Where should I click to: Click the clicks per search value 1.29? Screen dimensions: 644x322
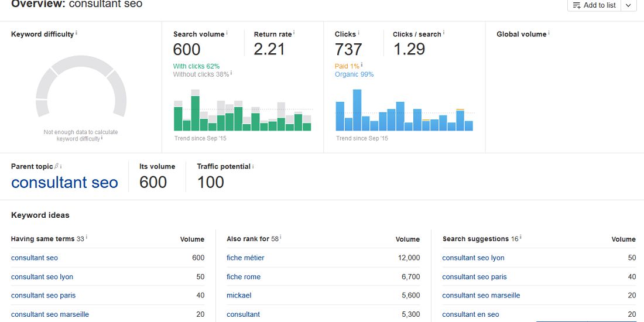point(409,49)
